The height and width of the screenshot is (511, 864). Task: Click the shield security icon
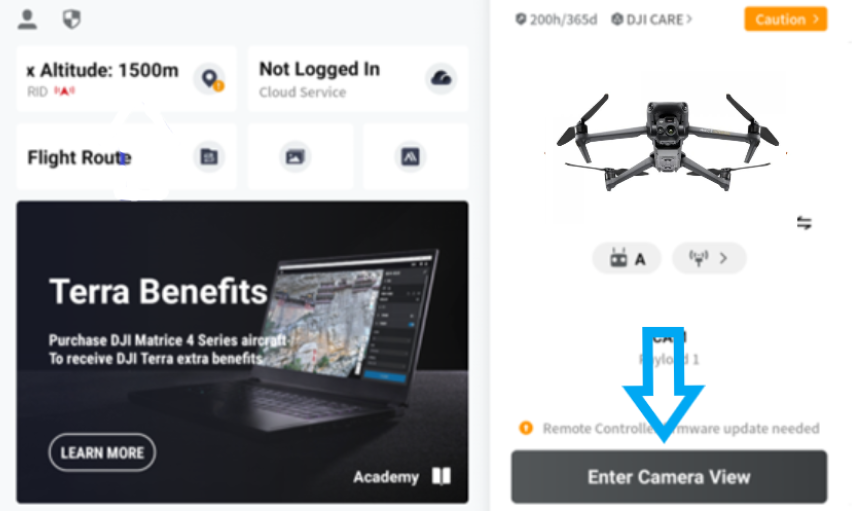click(x=72, y=19)
